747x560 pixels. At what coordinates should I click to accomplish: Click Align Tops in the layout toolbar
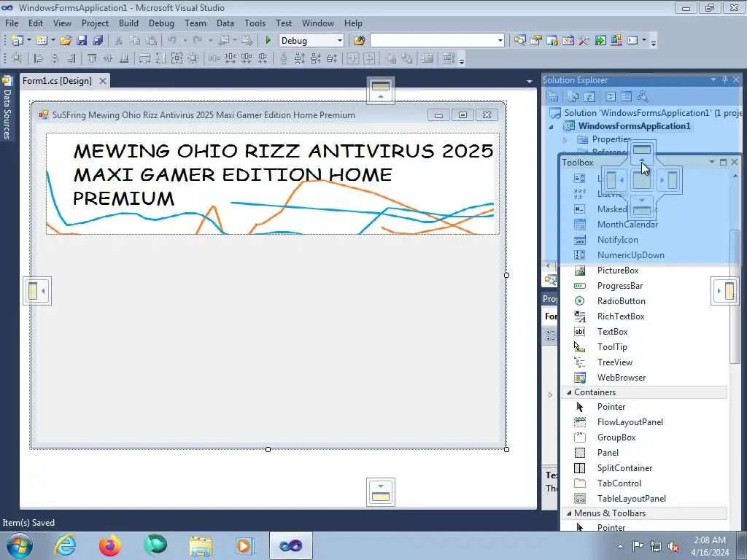point(92,58)
